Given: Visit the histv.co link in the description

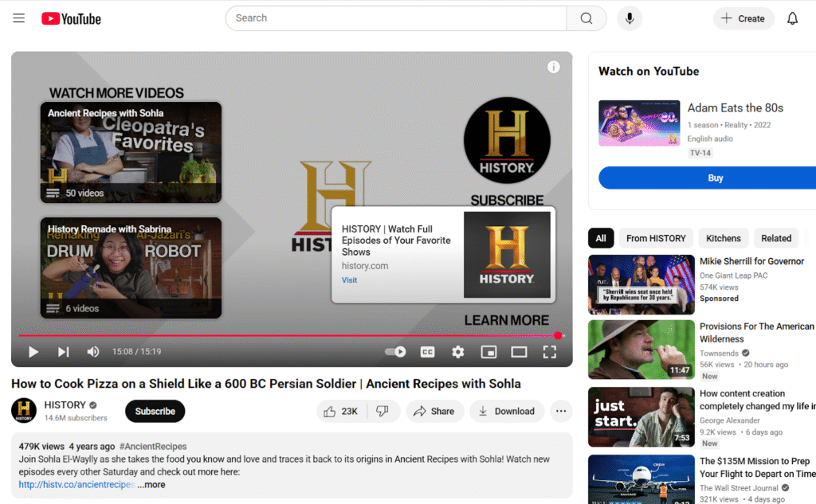Looking at the screenshot, I should click(x=76, y=484).
